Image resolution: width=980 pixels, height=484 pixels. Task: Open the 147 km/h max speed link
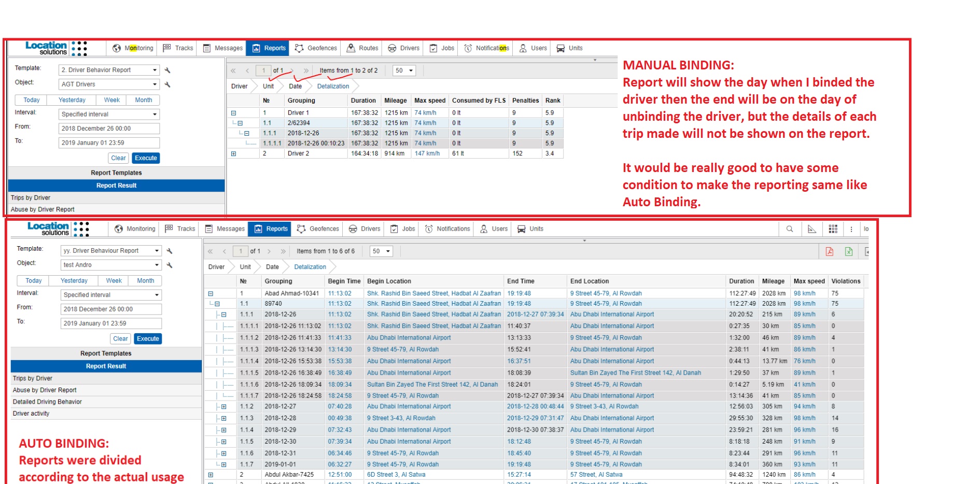[427, 154]
